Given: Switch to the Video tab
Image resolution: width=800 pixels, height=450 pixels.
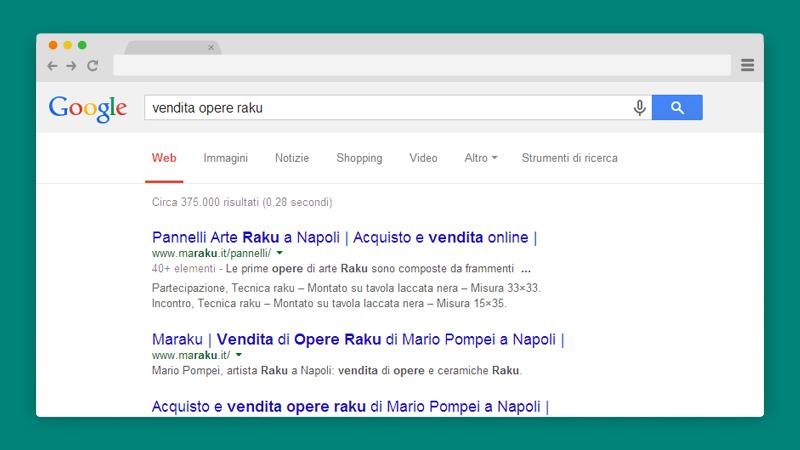Looking at the screenshot, I should coord(423,158).
